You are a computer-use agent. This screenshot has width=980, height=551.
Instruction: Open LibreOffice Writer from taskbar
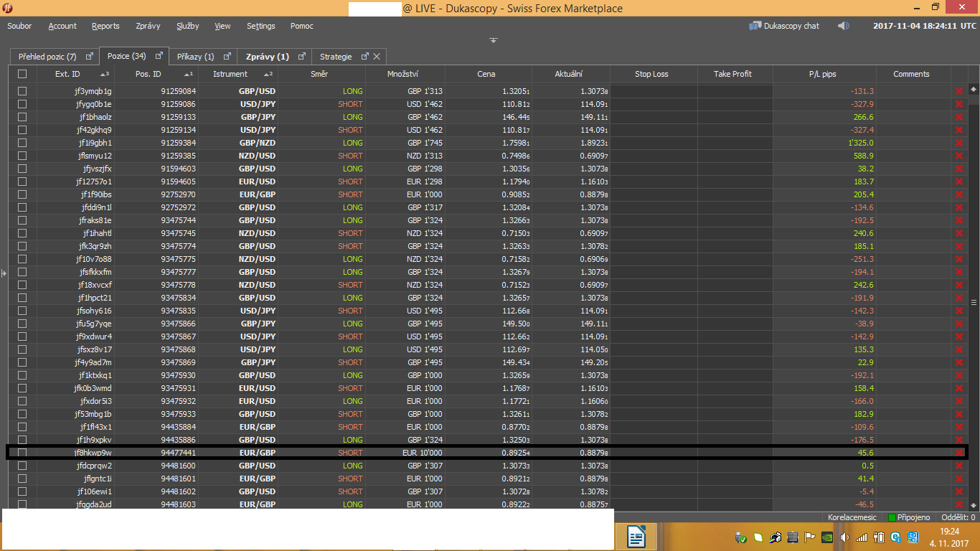click(636, 536)
